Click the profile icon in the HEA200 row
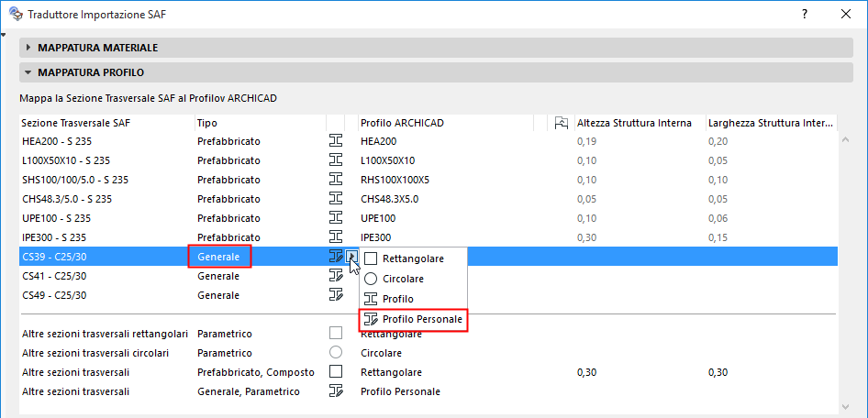868x418 pixels. pos(335,141)
